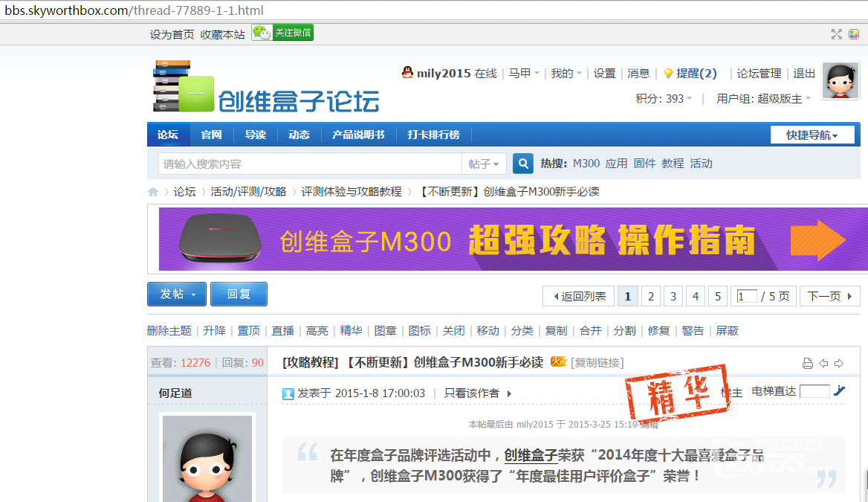Click 收藏本站 link
Viewport: 868px width, 502px height.
click(222, 34)
